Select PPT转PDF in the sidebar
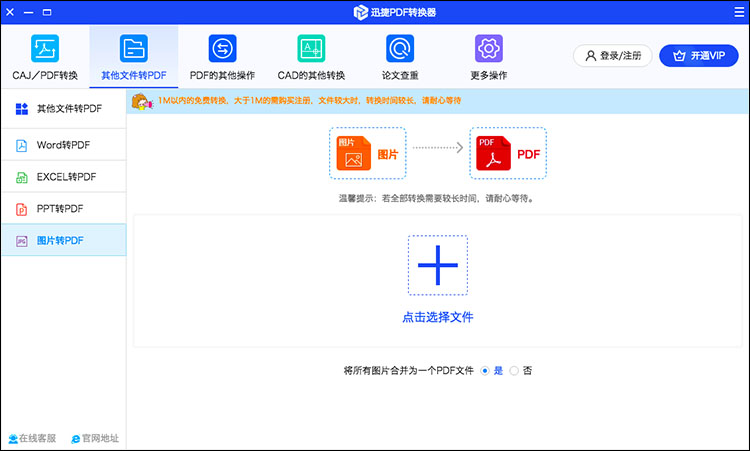This screenshot has height=451, width=750. click(x=64, y=209)
